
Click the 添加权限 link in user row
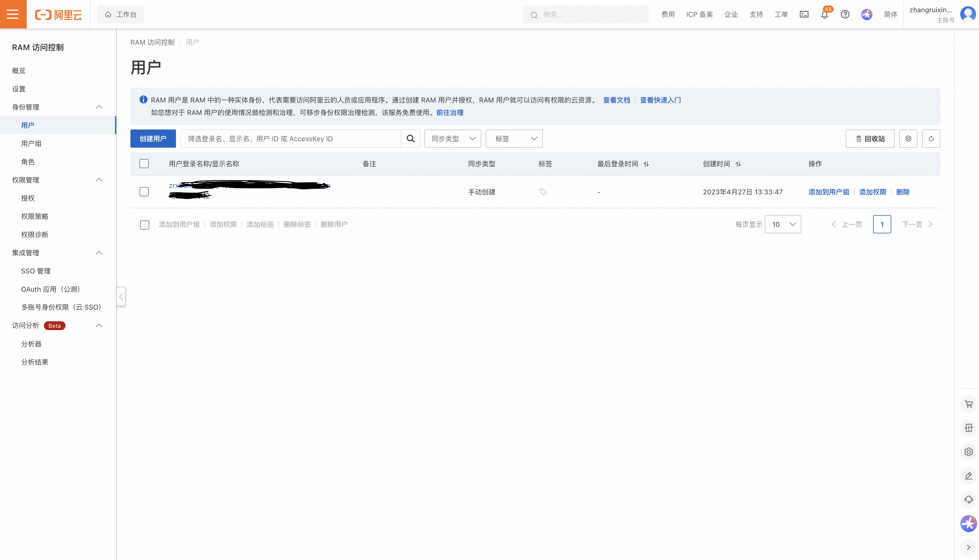[x=873, y=192]
